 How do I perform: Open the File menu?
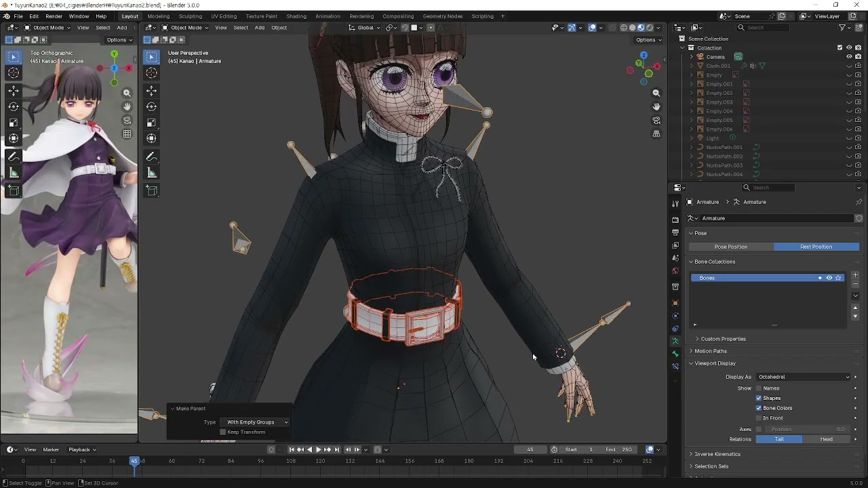(x=18, y=16)
